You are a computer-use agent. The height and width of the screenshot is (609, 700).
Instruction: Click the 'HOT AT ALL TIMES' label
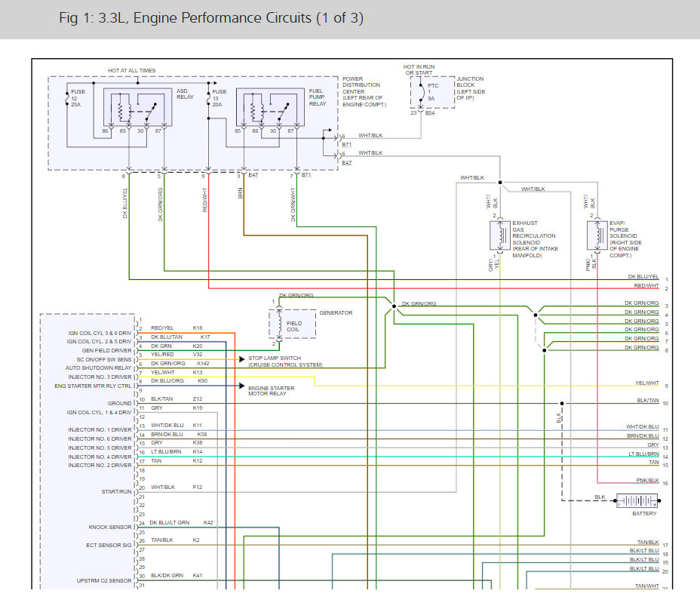point(132,70)
